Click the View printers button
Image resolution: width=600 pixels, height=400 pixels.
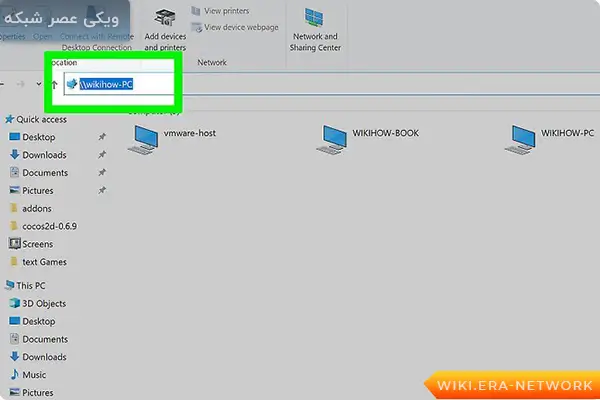coord(225,11)
